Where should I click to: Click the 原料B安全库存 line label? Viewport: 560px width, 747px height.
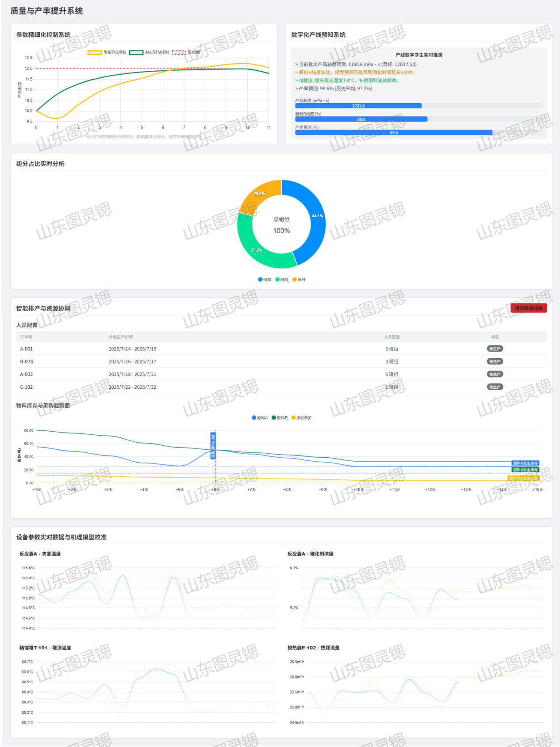coord(525,470)
